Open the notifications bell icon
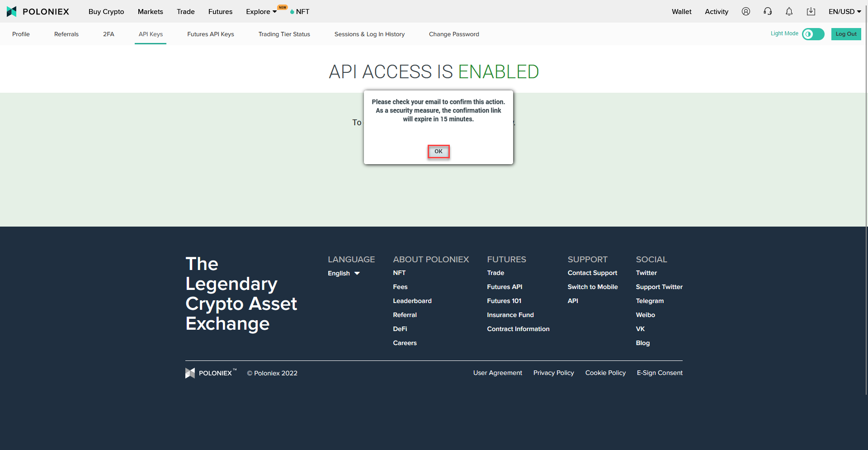 click(x=789, y=11)
